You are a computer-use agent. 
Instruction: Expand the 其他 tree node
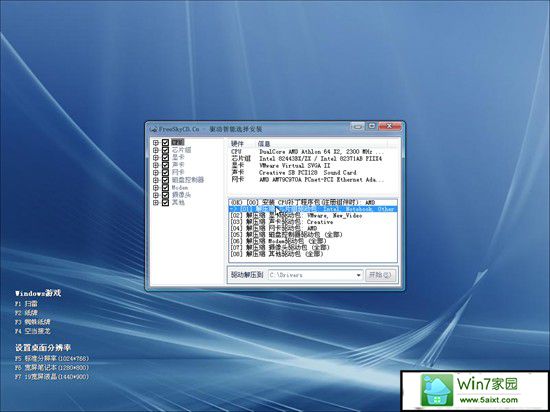(x=156, y=203)
